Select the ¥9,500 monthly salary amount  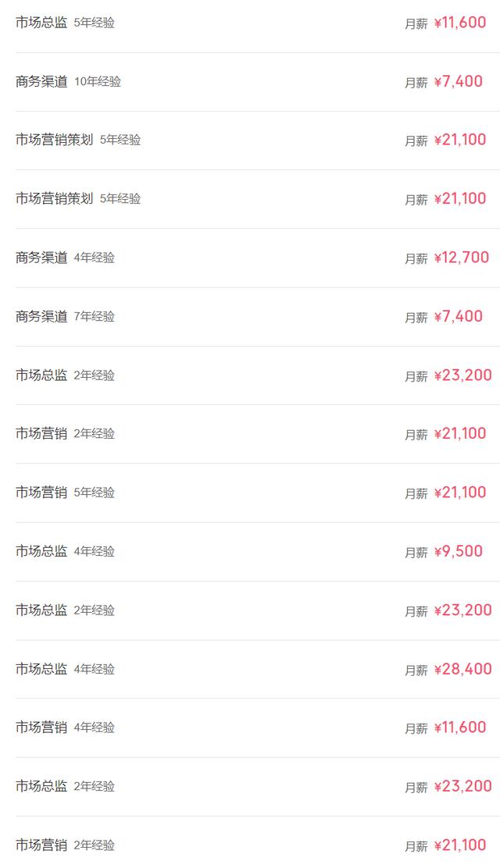458,551
